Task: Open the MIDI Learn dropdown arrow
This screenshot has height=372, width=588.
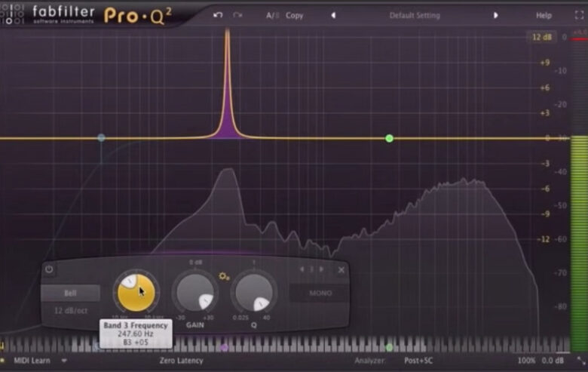Action: [64, 361]
